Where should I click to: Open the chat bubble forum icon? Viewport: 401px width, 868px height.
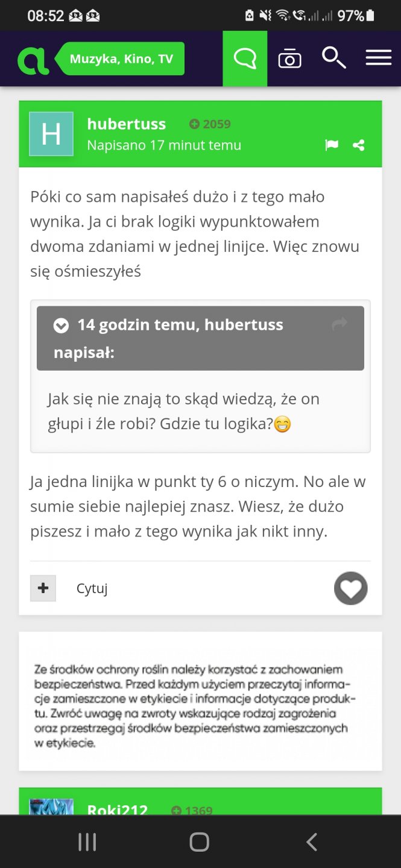(245, 59)
